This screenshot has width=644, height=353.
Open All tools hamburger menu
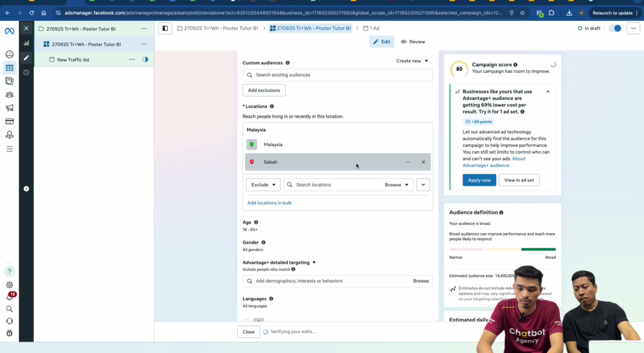click(9, 149)
